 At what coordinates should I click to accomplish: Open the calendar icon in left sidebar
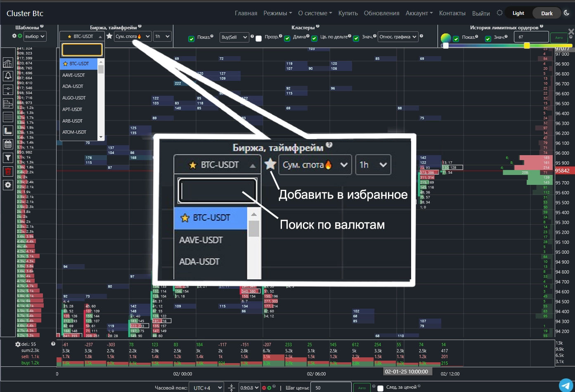pos(8,144)
